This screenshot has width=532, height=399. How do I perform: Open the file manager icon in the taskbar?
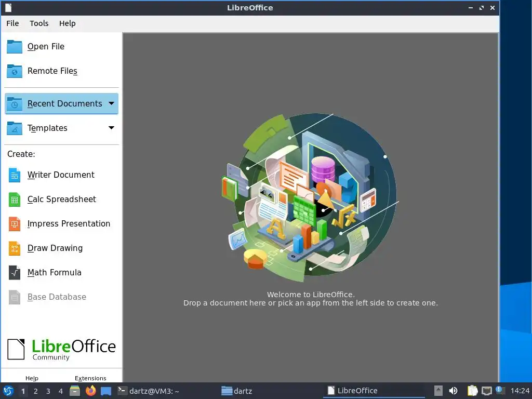pos(75,391)
